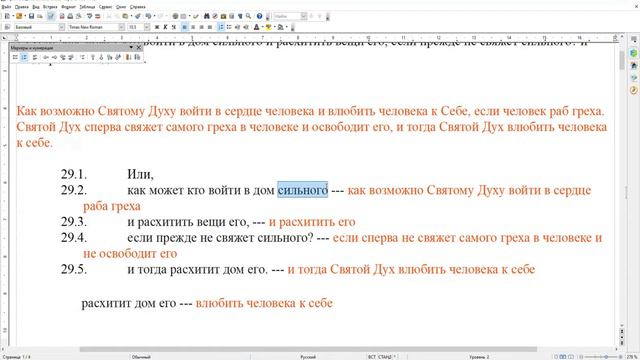640x360 pixels.
Task: Click the Save floppy disk icon
Action: coord(31,16)
